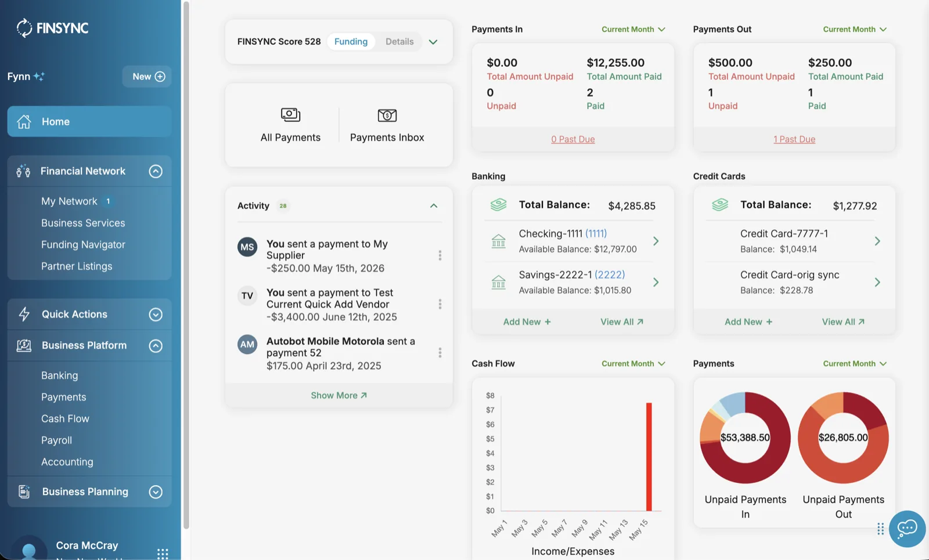Expand the Quick Actions section
Image resolution: width=929 pixels, height=560 pixels.
(x=156, y=315)
